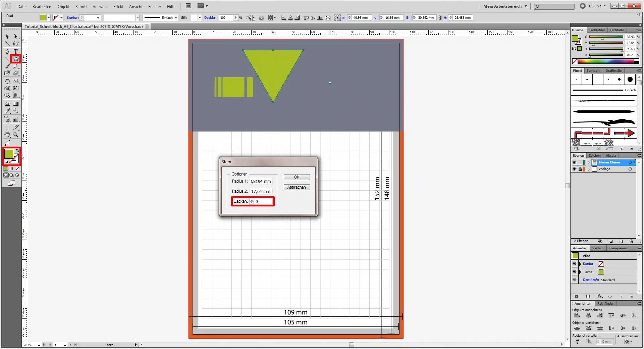Select the Pen tool
Image resolution: width=644 pixels, height=349 pixels.
(x=7, y=51)
